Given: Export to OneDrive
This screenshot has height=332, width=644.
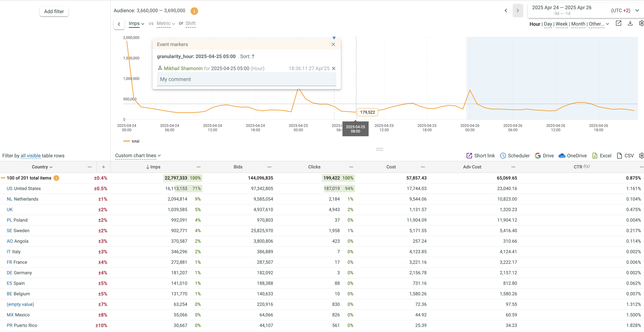Looking at the screenshot, I should click(x=572, y=156).
